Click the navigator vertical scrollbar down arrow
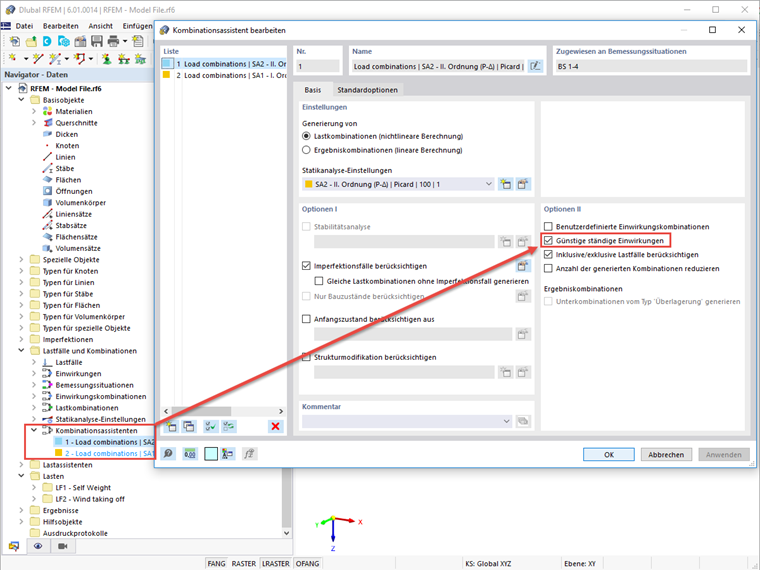Screen dimensions: 760x570 pyautogui.click(x=287, y=533)
